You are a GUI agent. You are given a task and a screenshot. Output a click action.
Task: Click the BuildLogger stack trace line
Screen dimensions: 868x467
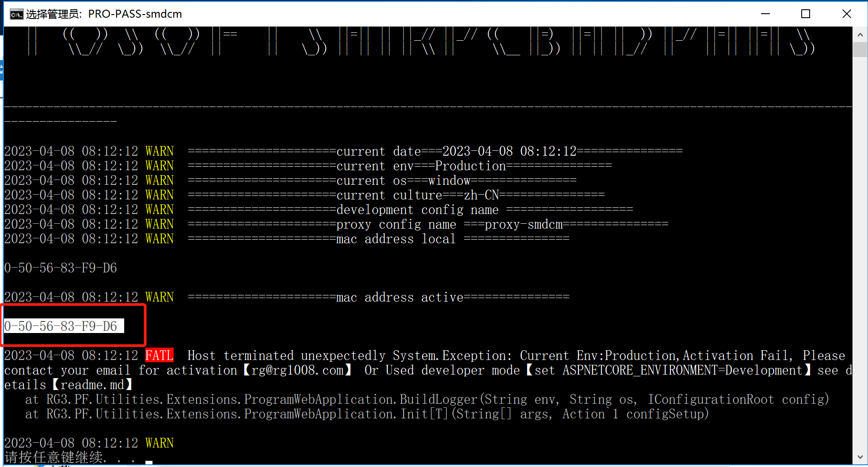(x=427, y=399)
